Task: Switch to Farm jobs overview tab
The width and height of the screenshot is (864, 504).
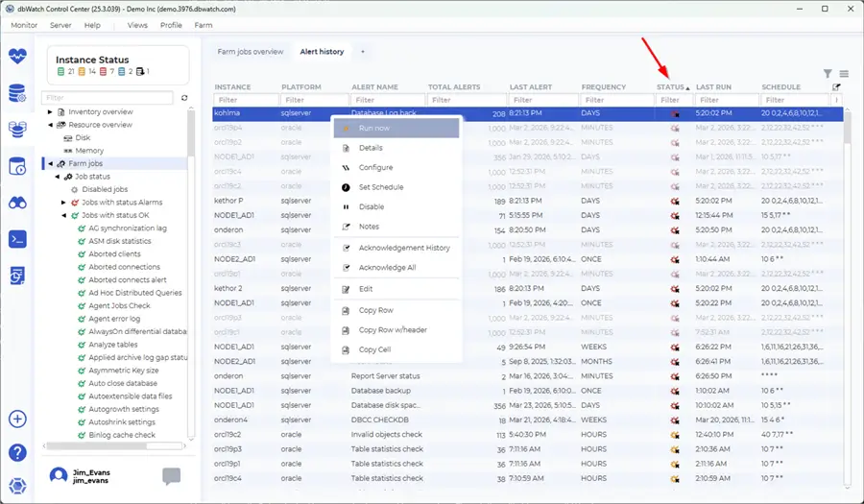Action: tap(251, 52)
